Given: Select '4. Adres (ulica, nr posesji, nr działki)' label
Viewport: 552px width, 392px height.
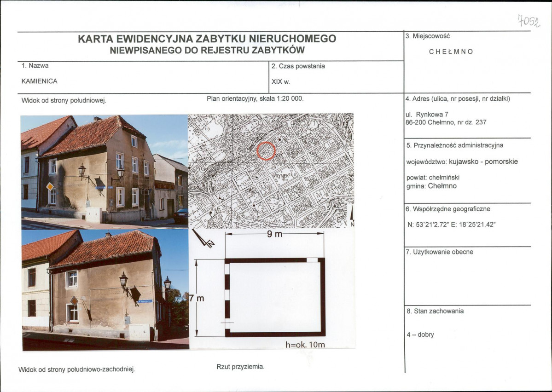Looking at the screenshot, I should pyautogui.click(x=458, y=99).
